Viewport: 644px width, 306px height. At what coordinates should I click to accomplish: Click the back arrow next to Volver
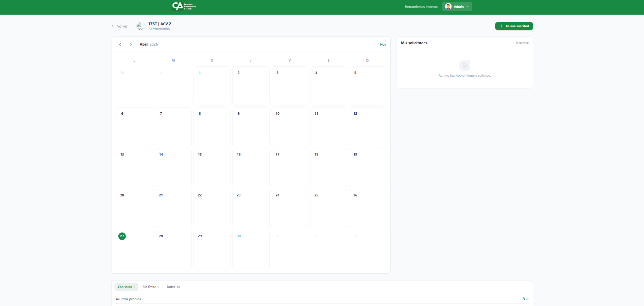pos(113,26)
